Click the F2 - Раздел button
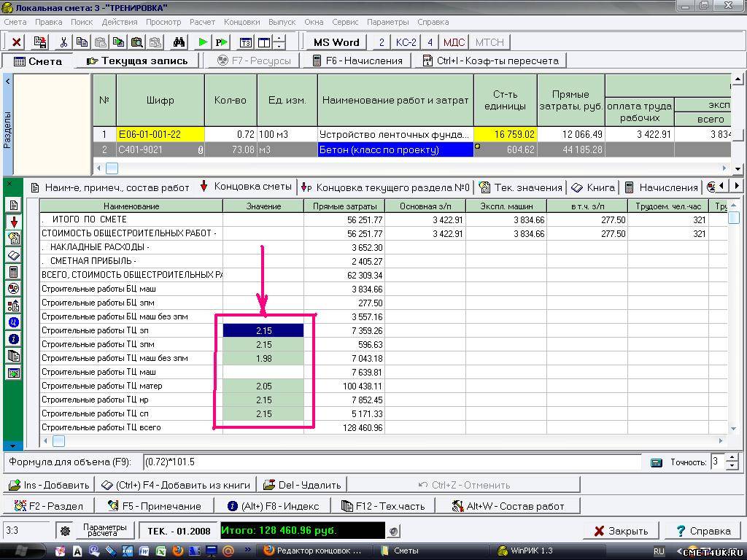This screenshot has width=747, height=560. [x=48, y=505]
